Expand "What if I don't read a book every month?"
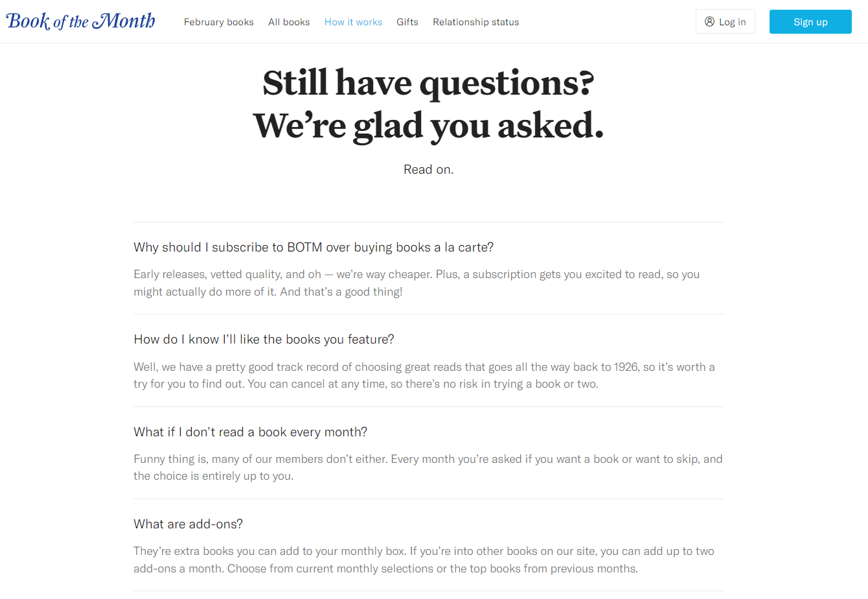 point(250,432)
